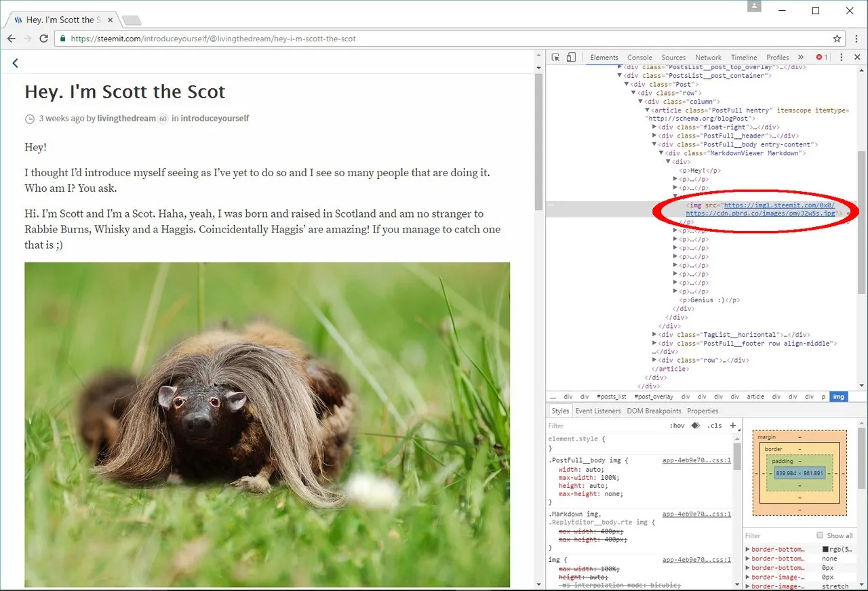Click the blue back chevron on the Steemit post

(x=15, y=63)
